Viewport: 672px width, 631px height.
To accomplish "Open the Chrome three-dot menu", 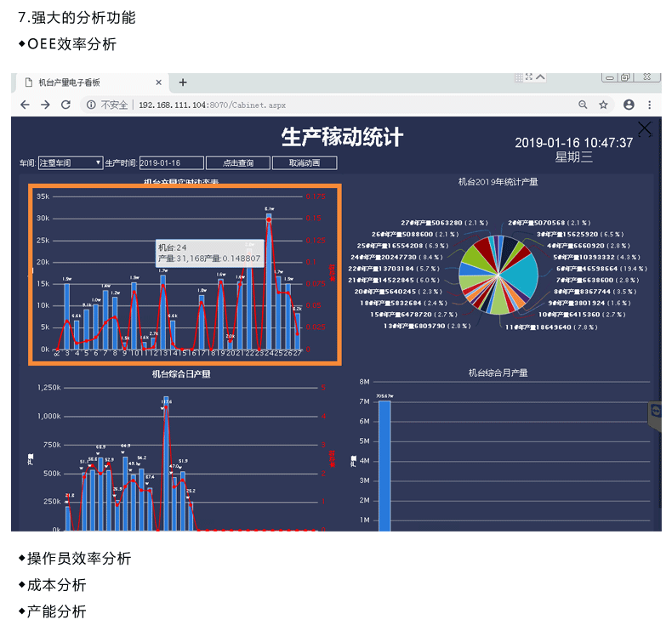I will click(650, 105).
